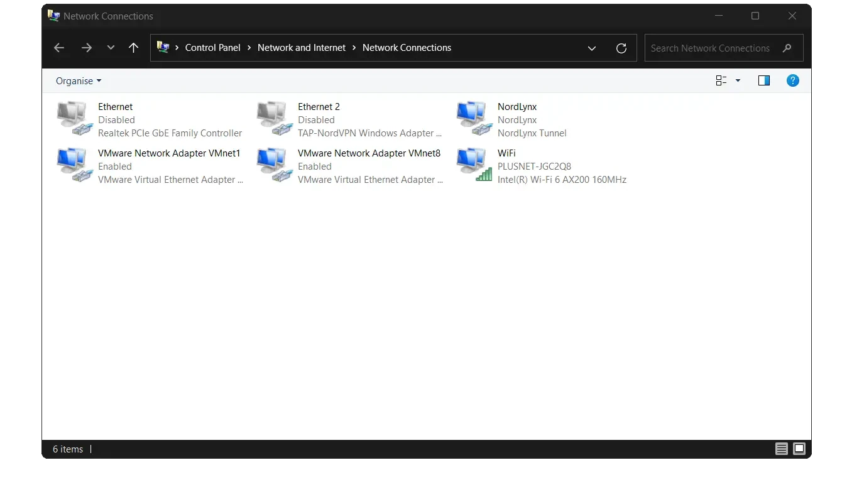Go back to previous folder
The height and width of the screenshot is (504, 847).
pyautogui.click(x=59, y=48)
